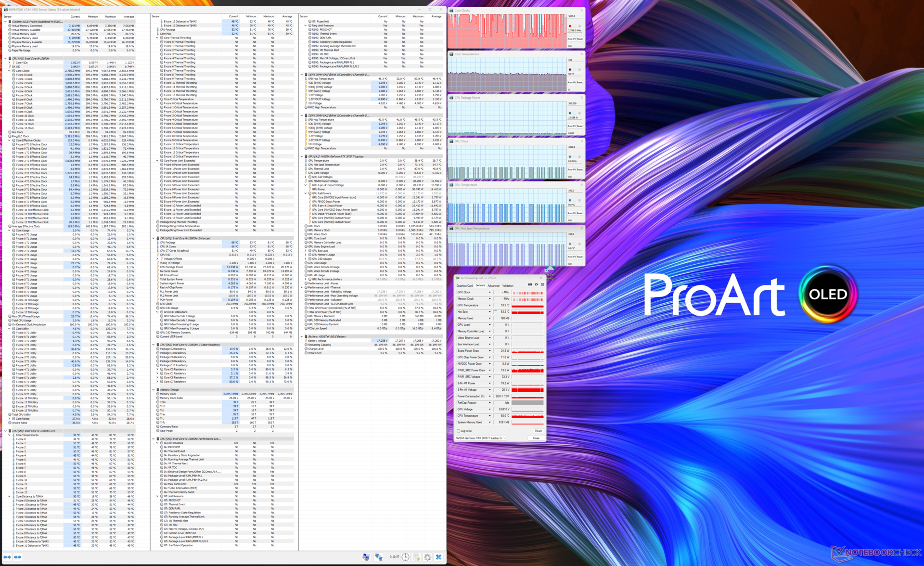Click the blue X close sensors icon
Viewport: 924px width, 566px height.
pyautogui.click(x=438, y=557)
